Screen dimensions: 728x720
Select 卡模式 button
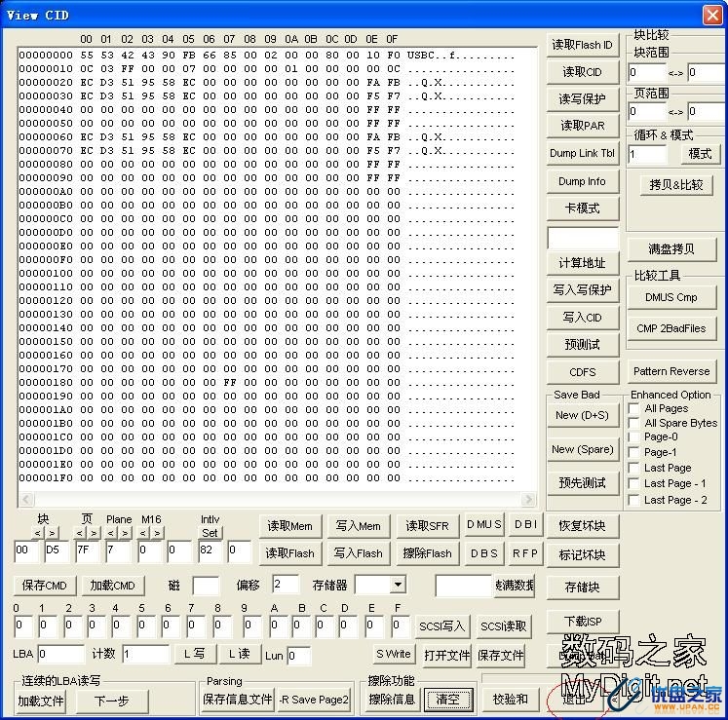583,208
